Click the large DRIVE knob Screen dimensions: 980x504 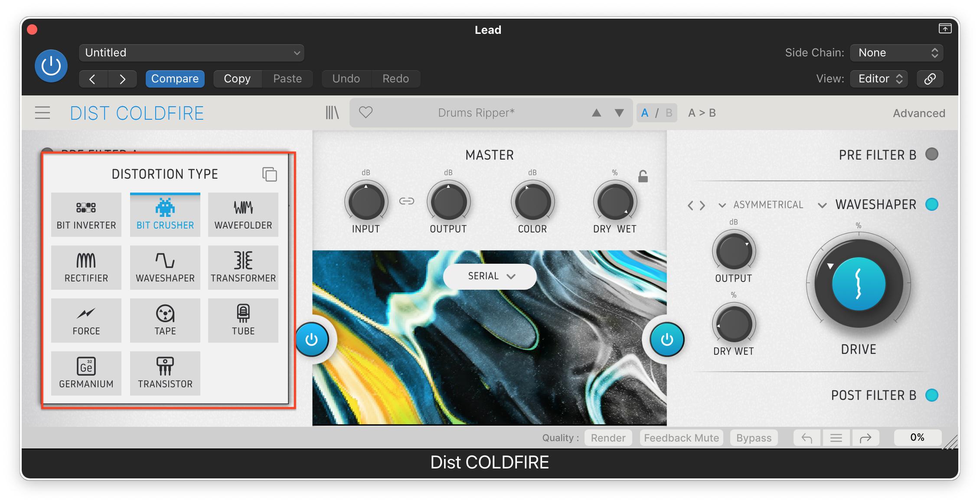[859, 284]
